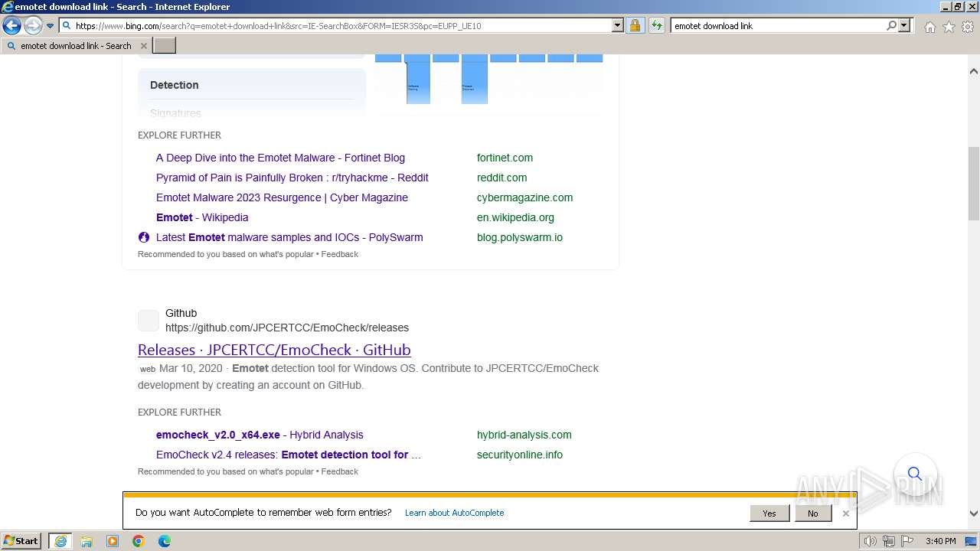This screenshot has width=980, height=551.
Task: Open File Explorer from the taskbar
Action: pos(87,541)
